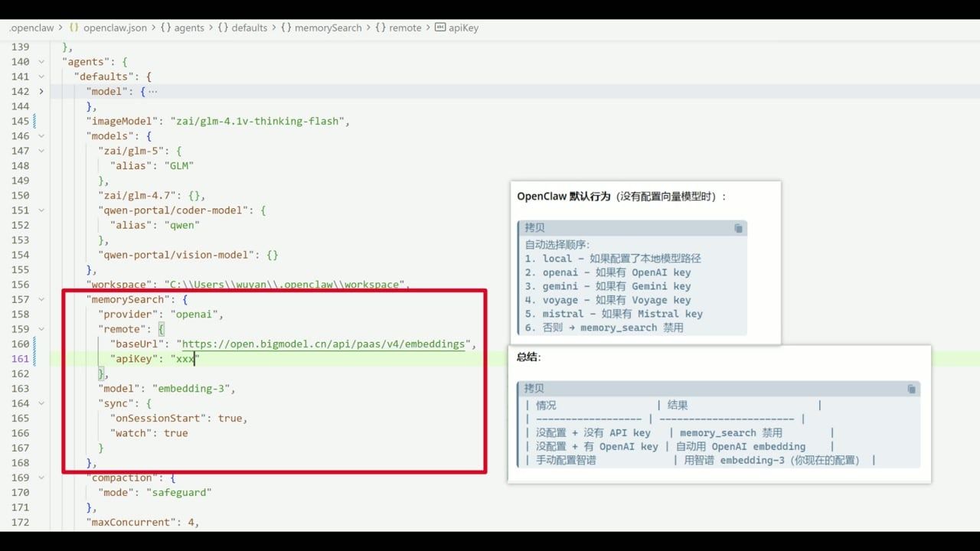Collapse the "remote" object at line 159

[x=41, y=329]
